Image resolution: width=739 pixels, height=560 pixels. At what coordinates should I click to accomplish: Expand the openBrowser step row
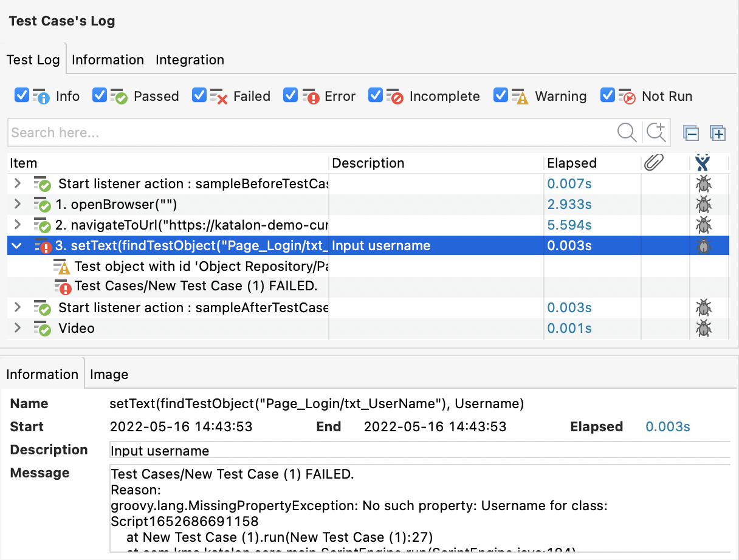point(17,204)
